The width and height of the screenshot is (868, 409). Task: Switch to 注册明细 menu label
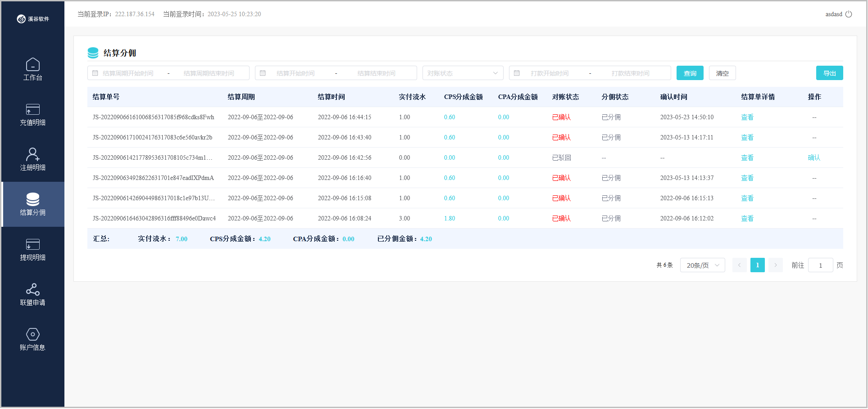pyautogui.click(x=33, y=167)
